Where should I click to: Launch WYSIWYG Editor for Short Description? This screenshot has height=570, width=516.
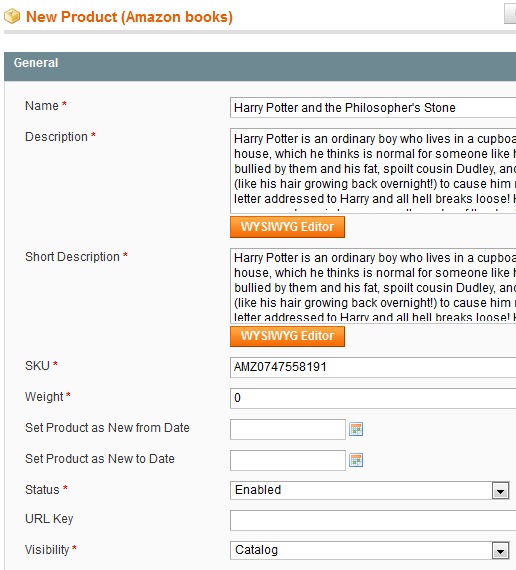pos(287,336)
